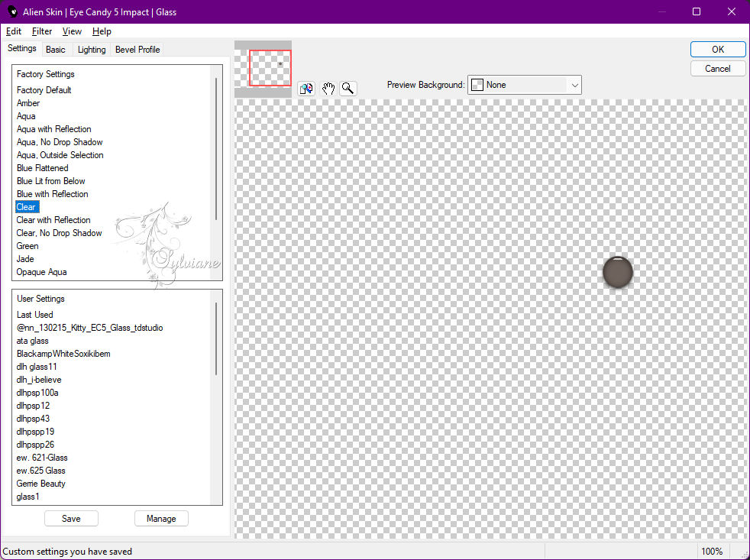The image size is (750, 560).
Task: Click the glass button in preview
Action: click(x=618, y=272)
